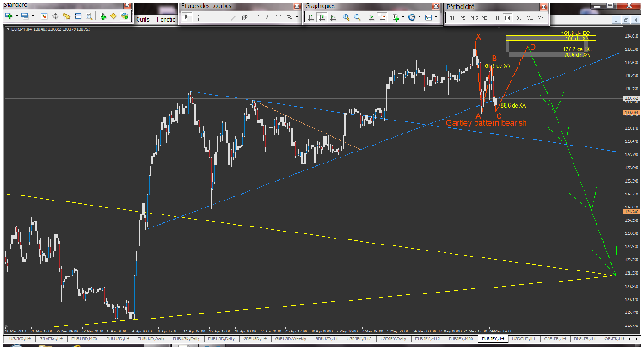The width and height of the screenshot is (644, 347).
Task: Switch to the GBPUSD,Weekly chart tab
Action: tap(291, 338)
